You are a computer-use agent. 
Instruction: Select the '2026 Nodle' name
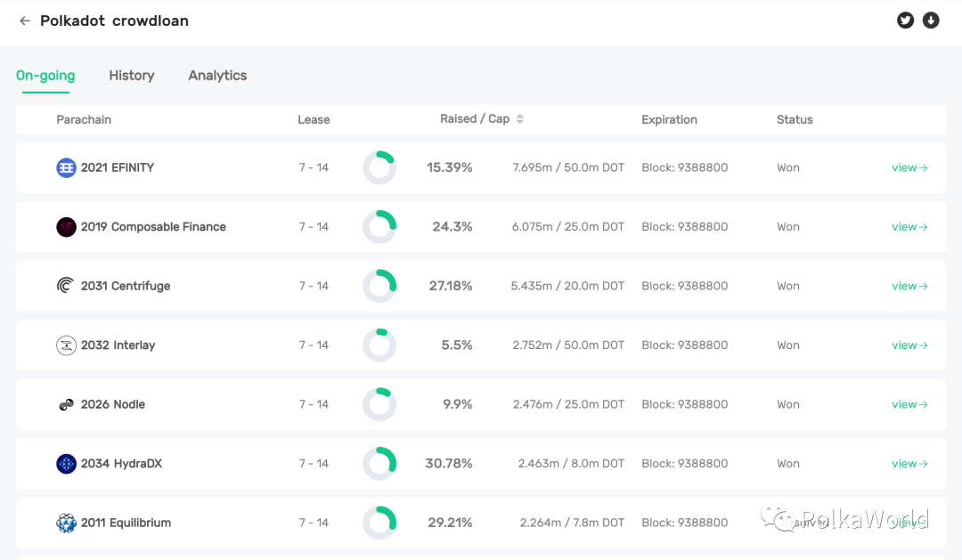coord(113,404)
